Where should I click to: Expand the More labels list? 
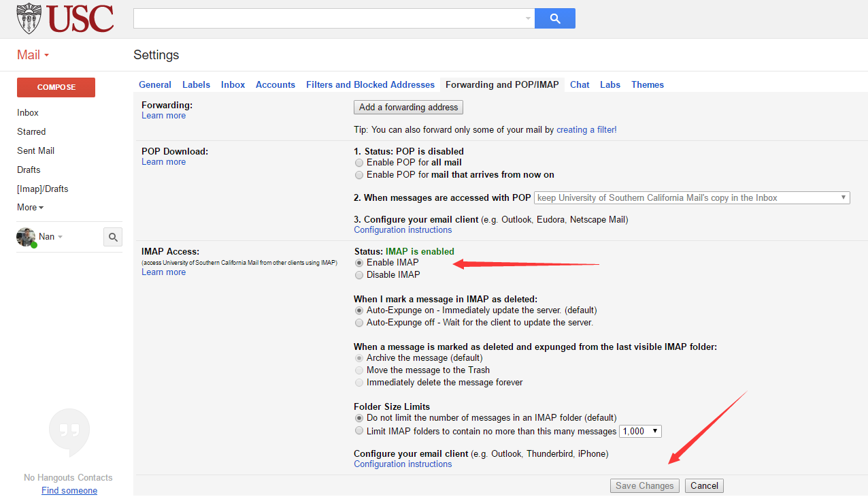coord(30,207)
